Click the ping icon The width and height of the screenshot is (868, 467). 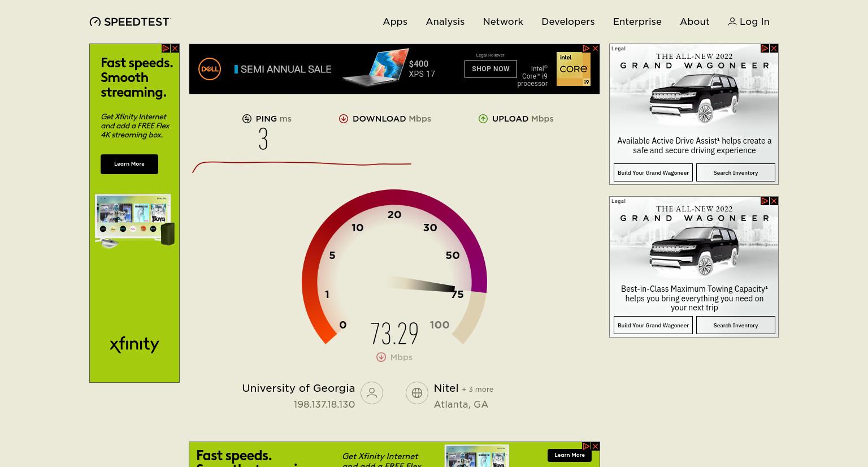click(247, 119)
